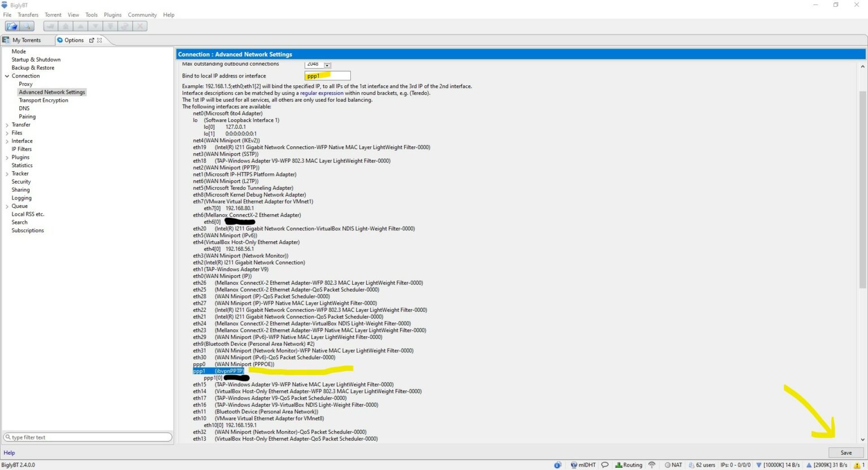Image resolution: width=868 pixels, height=470 pixels.
Task: Click the stop/recheck toolbar icon
Action: click(x=125, y=26)
